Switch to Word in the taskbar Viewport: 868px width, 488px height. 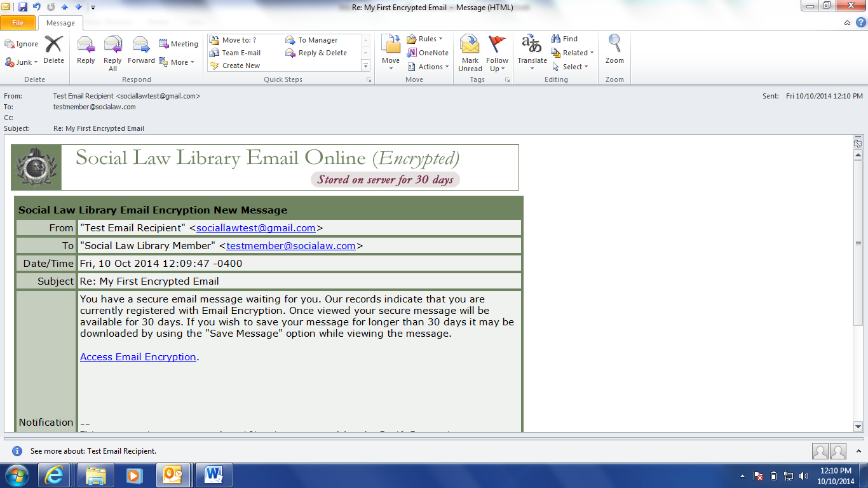(x=214, y=475)
